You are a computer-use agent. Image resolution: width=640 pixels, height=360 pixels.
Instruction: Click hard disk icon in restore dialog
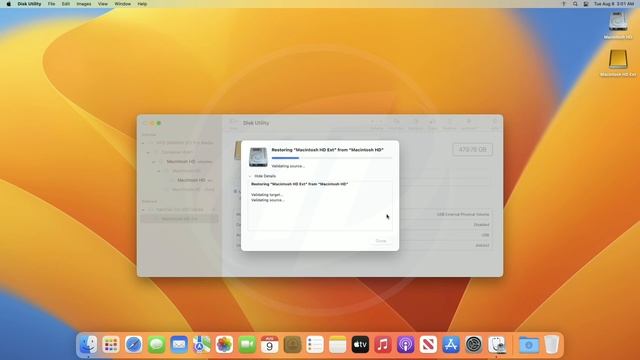point(258,157)
